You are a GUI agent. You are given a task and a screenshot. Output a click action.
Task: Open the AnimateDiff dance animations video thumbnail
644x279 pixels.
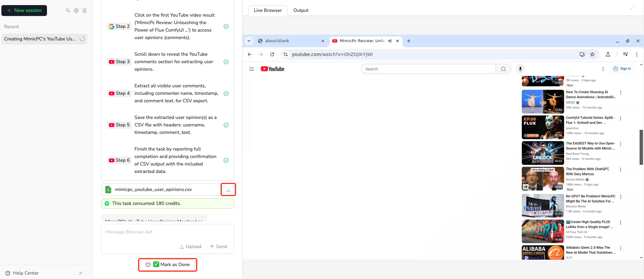coord(543,102)
